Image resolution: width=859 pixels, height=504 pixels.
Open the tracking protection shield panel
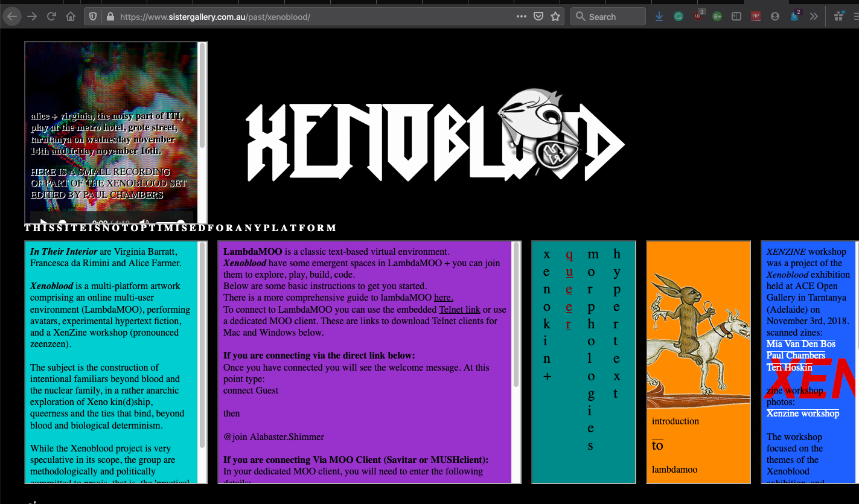coord(94,17)
